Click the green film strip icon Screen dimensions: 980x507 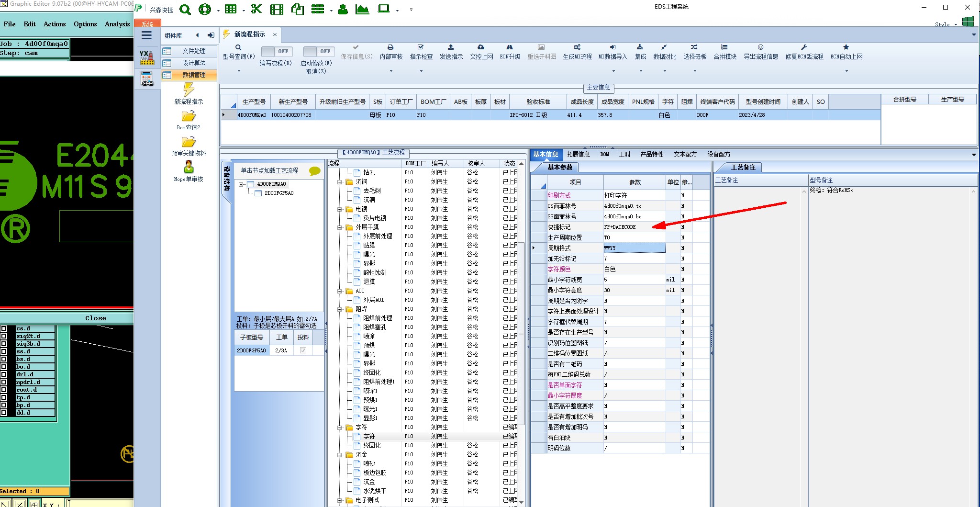point(277,9)
